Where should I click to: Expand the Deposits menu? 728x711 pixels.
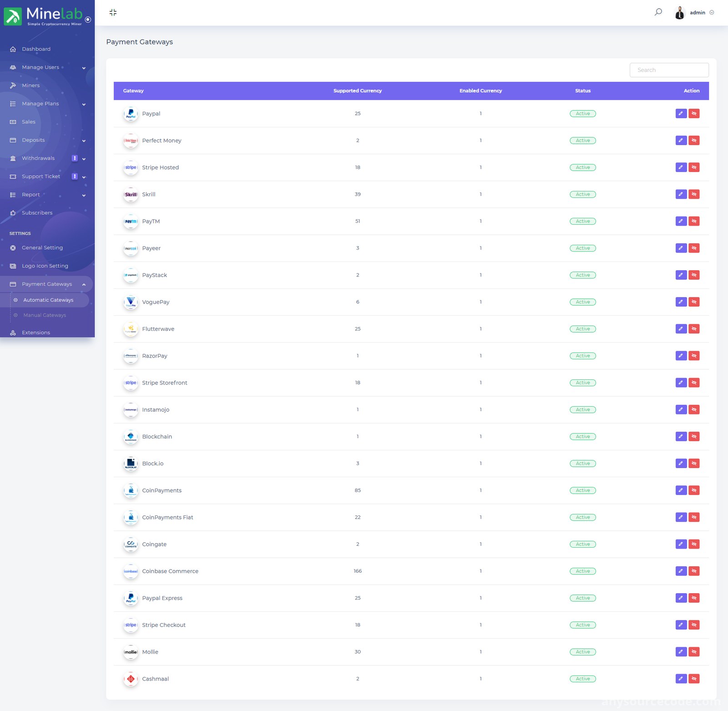click(47, 140)
